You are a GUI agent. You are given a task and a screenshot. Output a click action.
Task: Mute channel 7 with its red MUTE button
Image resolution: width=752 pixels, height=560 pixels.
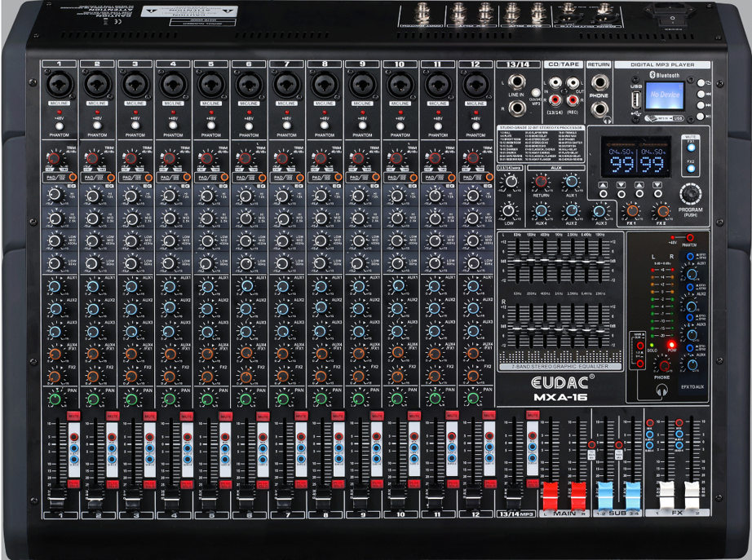301,417
